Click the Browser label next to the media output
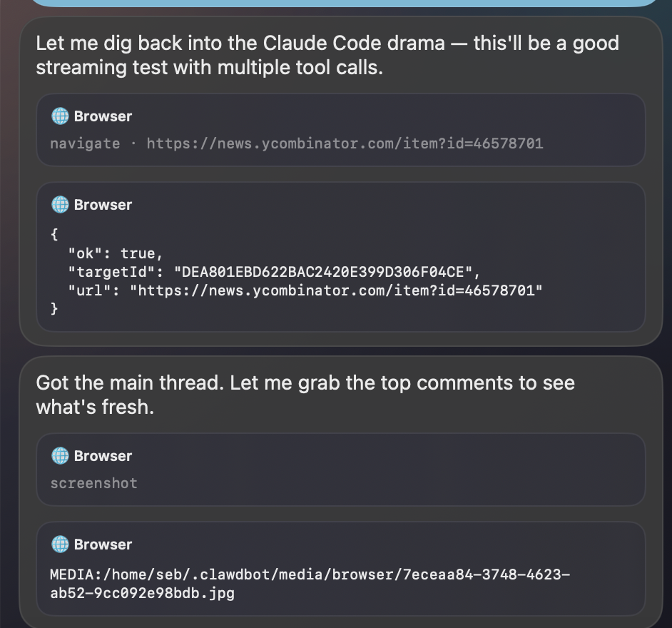The image size is (672, 628). tap(103, 544)
